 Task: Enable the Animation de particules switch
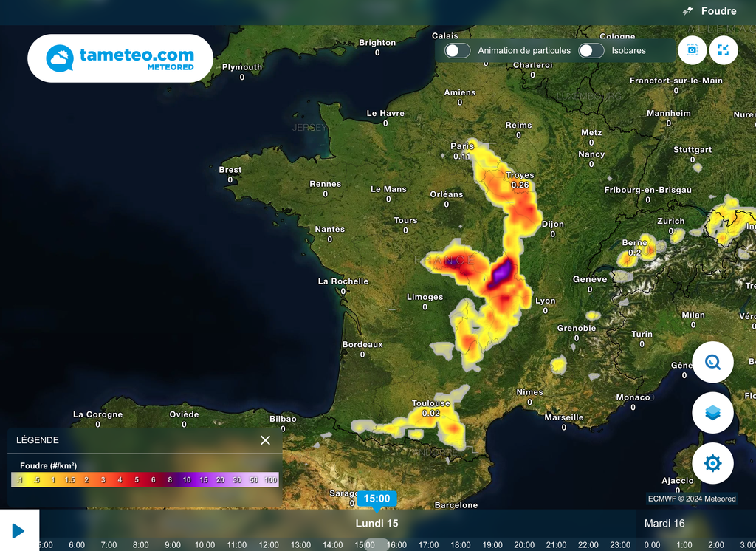click(457, 51)
